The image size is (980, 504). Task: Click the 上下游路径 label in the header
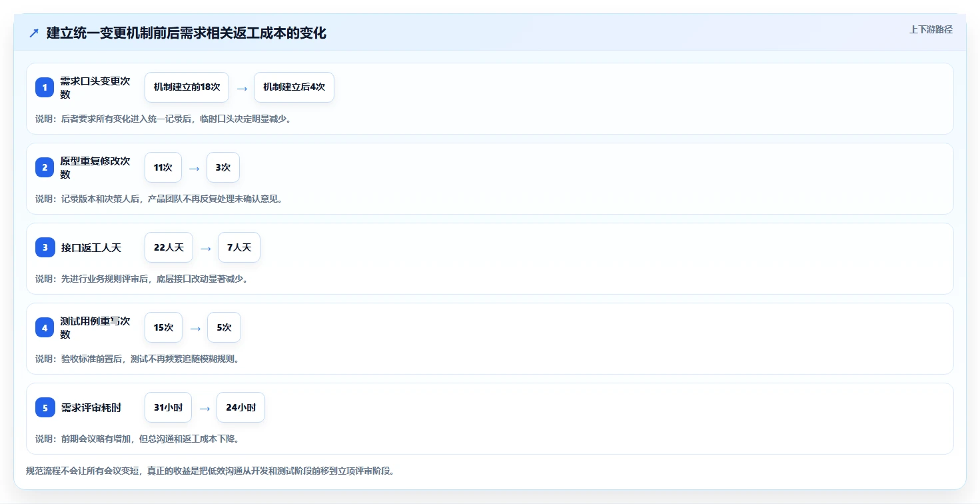click(x=931, y=29)
